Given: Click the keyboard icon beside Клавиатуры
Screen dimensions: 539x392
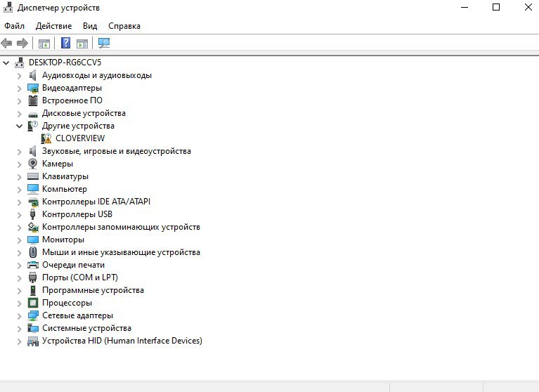Looking at the screenshot, I should [x=33, y=176].
